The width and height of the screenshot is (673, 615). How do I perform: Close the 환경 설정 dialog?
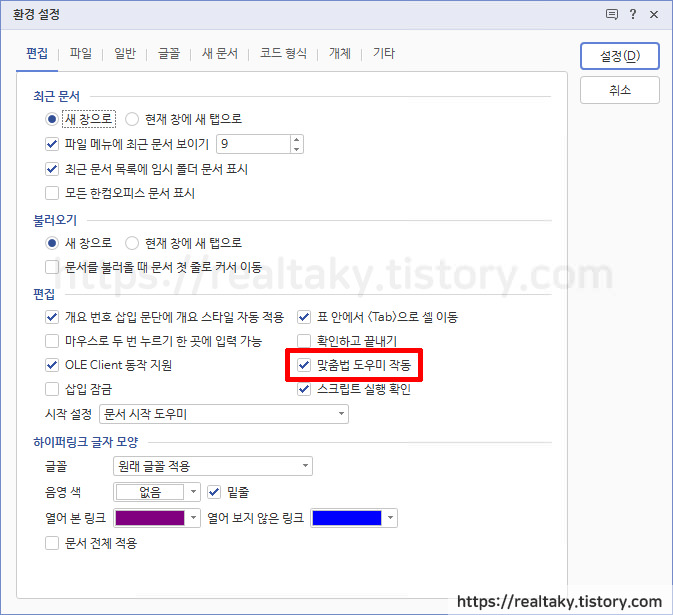click(654, 14)
